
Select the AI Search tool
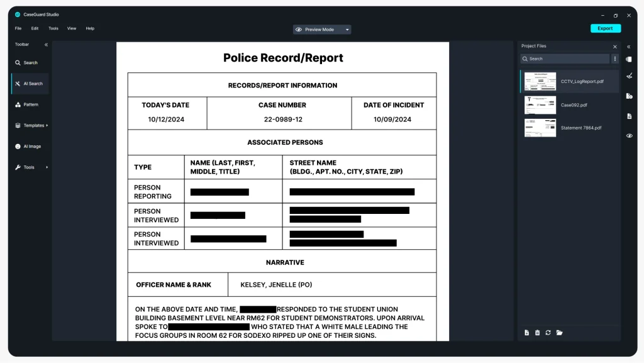[x=30, y=83]
